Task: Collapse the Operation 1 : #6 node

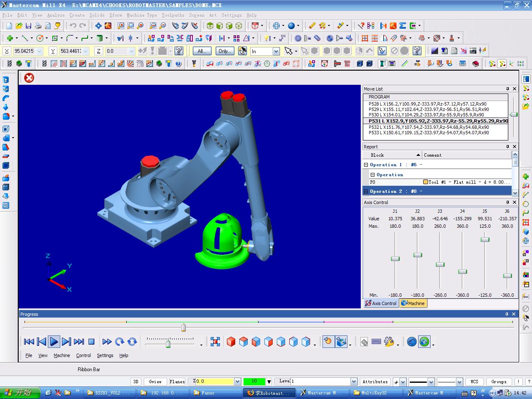Action: point(366,165)
